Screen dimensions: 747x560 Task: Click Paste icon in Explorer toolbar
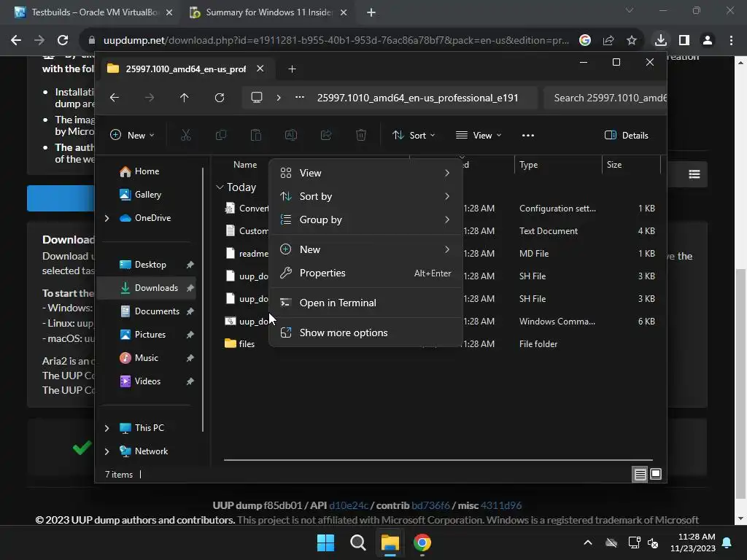click(256, 135)
